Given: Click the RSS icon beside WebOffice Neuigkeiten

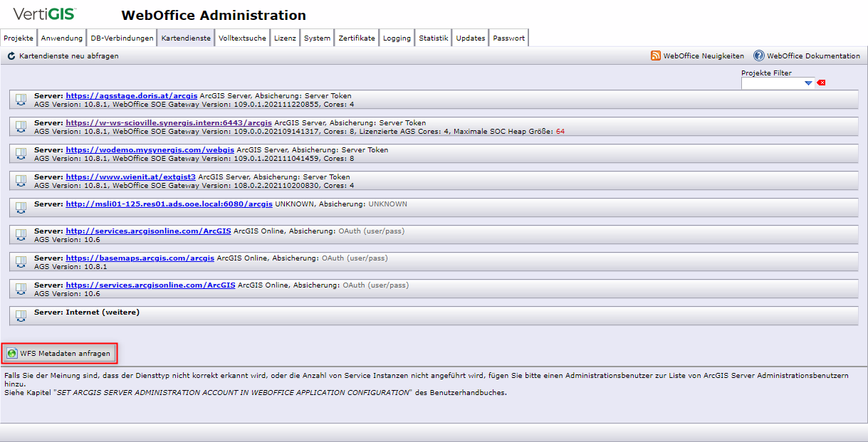Looking at the screenshot, I should (656, 56).
